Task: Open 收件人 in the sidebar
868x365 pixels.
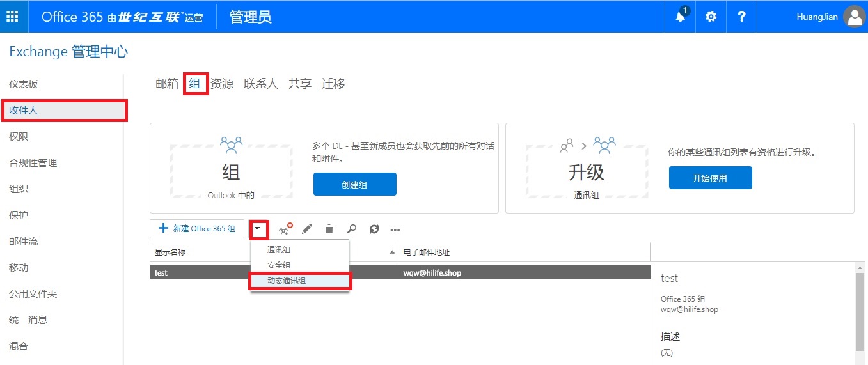Action: [63, 110]
